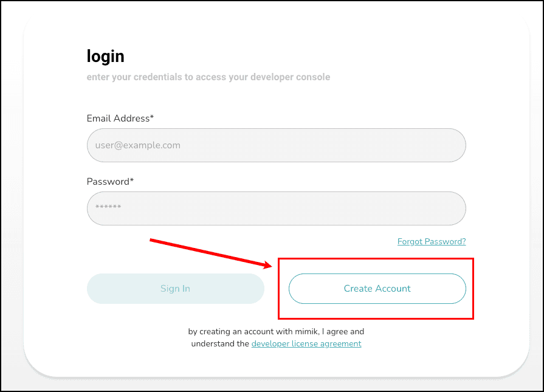Open the Forgot Password? link
This screenshot has width=544, height=392.
click(x=432, y=241)
